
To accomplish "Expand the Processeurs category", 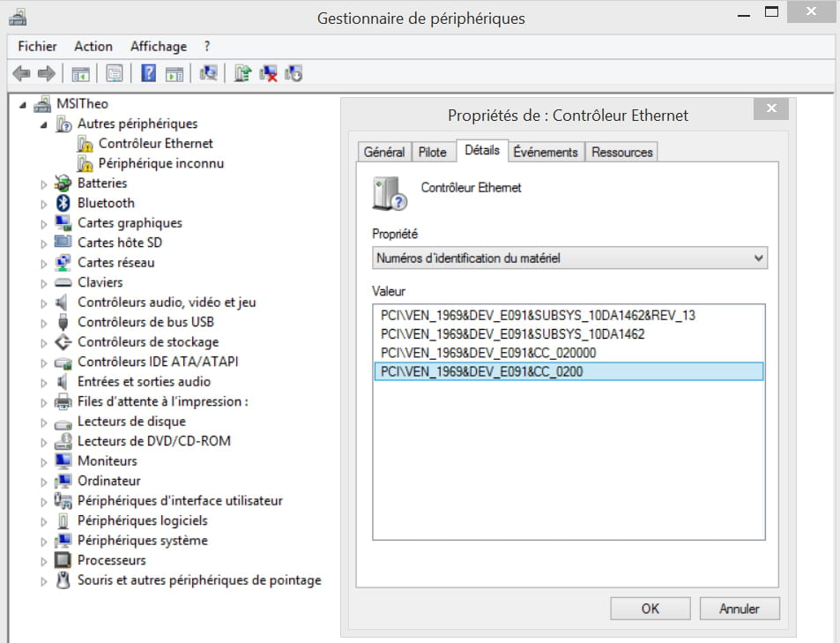I will point(44,561).
